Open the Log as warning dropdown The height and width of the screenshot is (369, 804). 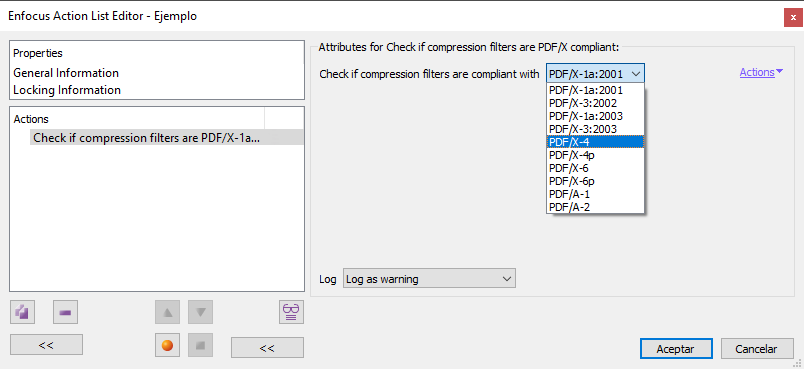[429, 279]
